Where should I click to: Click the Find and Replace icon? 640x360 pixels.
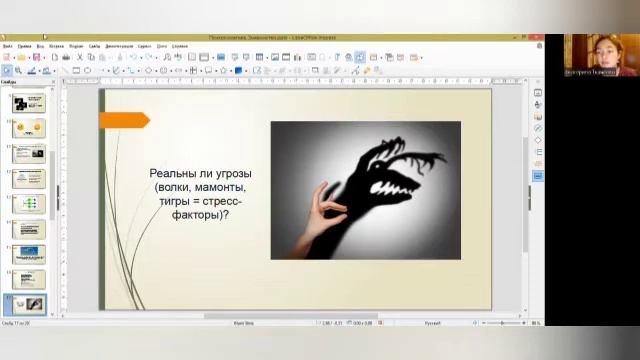tap(167, 58)
